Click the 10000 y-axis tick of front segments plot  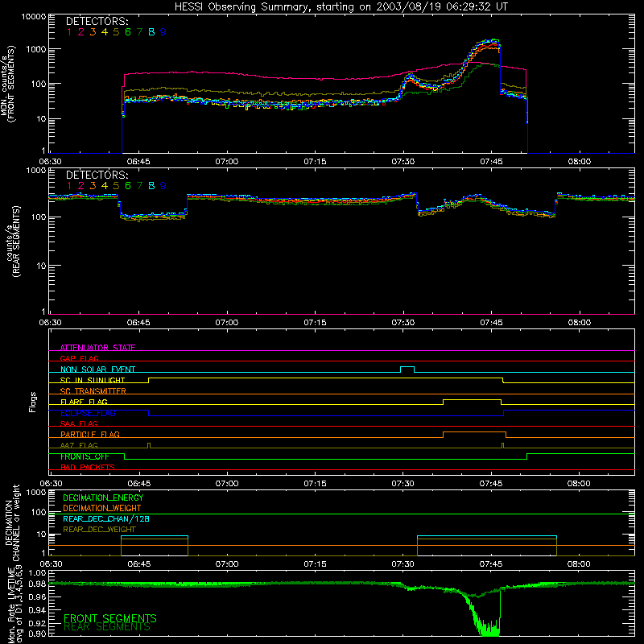33,16
